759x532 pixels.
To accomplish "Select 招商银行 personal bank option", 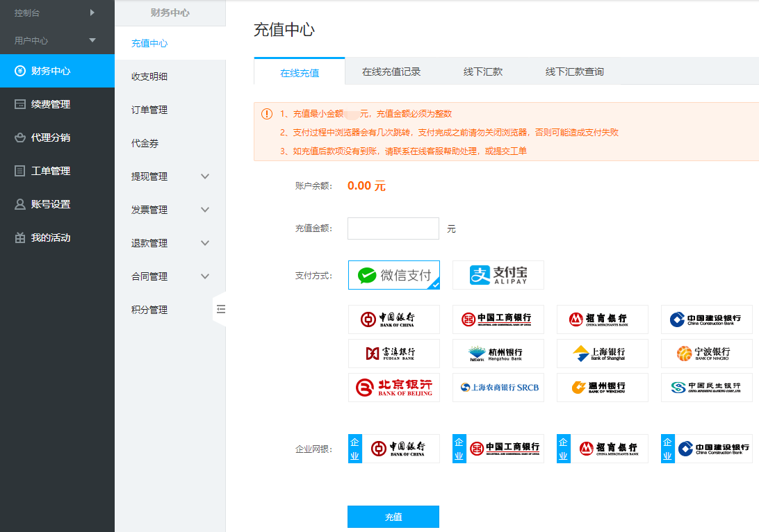I will [602, 319].
